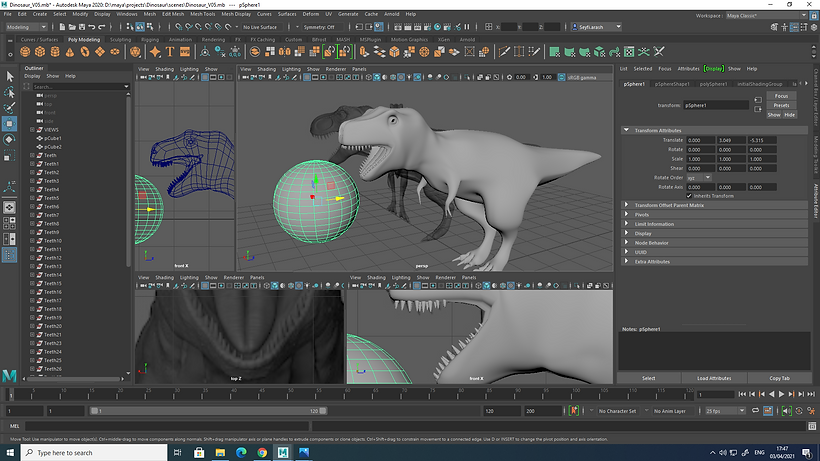
Task: Click the Extrude shelf icon
Action: coord(364,52)
